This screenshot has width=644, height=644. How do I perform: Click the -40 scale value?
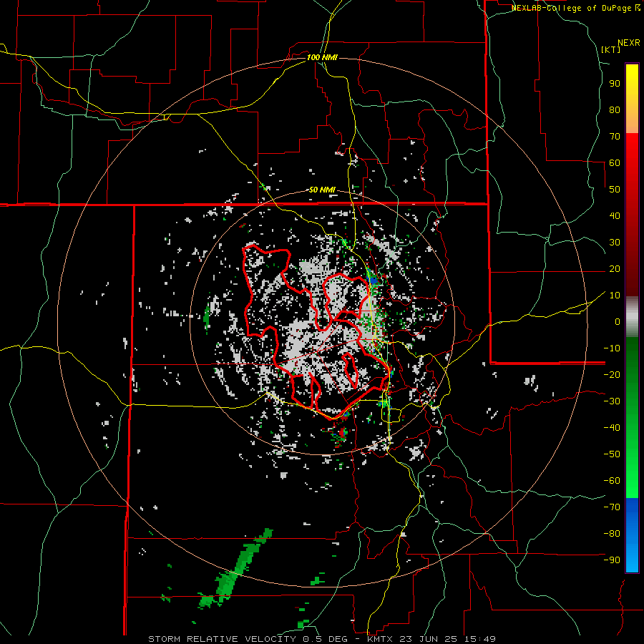pyautogui.click(x=612, y=428)
